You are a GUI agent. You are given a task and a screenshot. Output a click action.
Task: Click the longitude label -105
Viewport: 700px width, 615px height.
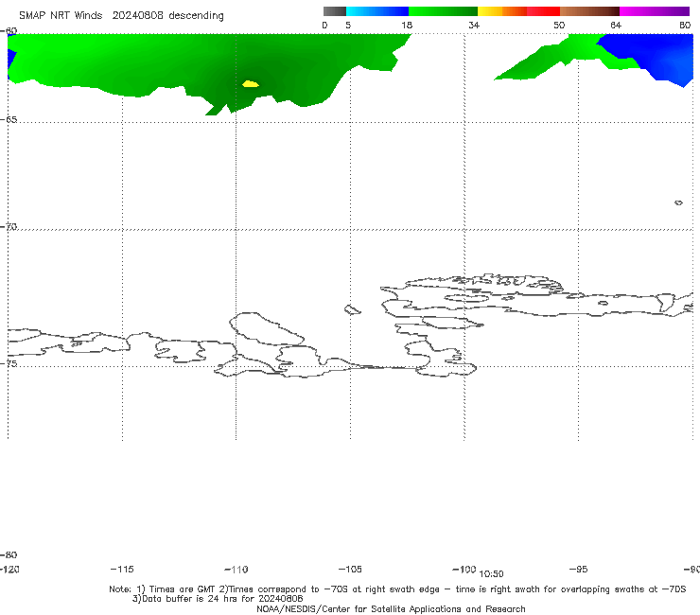tap(350, 570)
